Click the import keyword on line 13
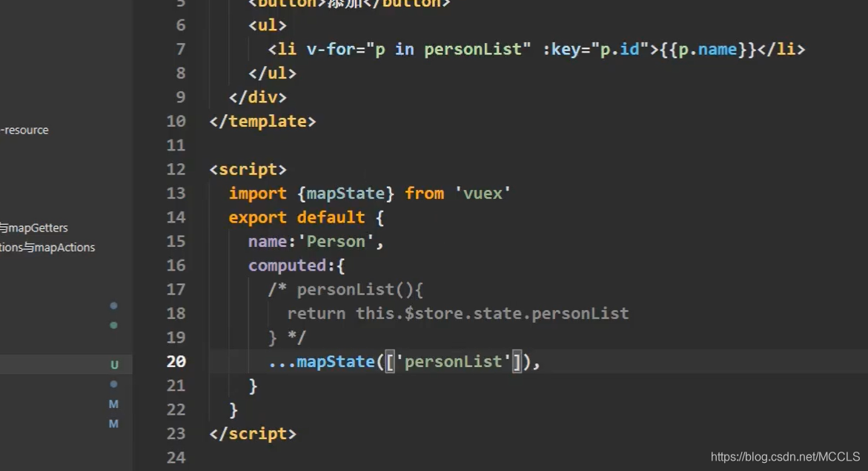The image size is (868, 471). pyautogui.click(x=257, y=194)
